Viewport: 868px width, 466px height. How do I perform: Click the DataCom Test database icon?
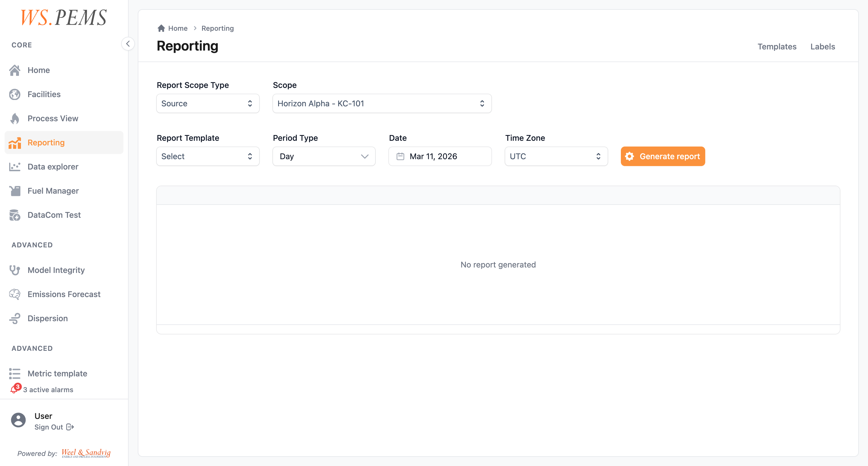[x=15, y=215]
